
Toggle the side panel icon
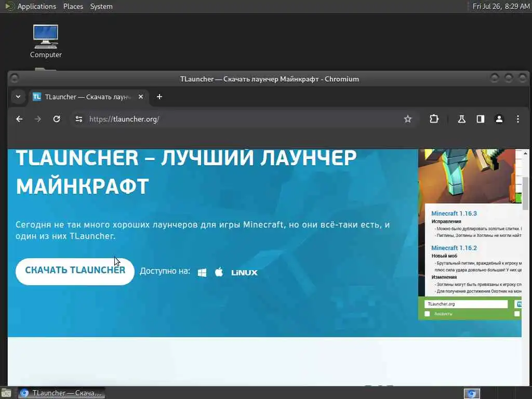[481, 119]
